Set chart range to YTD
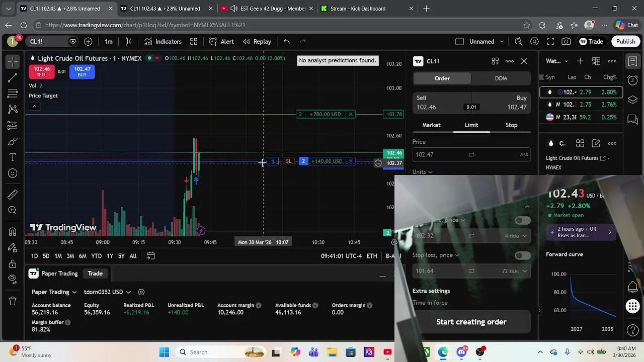644x362 pixels. [97, 256]
